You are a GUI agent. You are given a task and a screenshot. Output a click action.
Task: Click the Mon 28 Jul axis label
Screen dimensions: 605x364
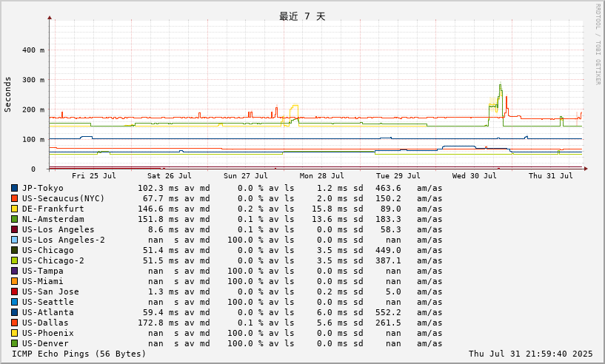click(x=322, y=176)
